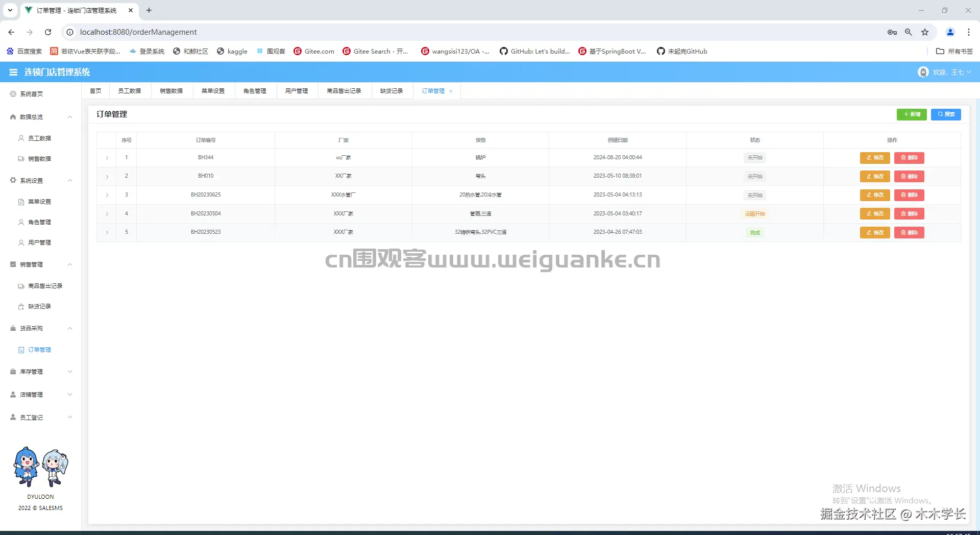Expand the row for order BH20230625

pos(107,195)
